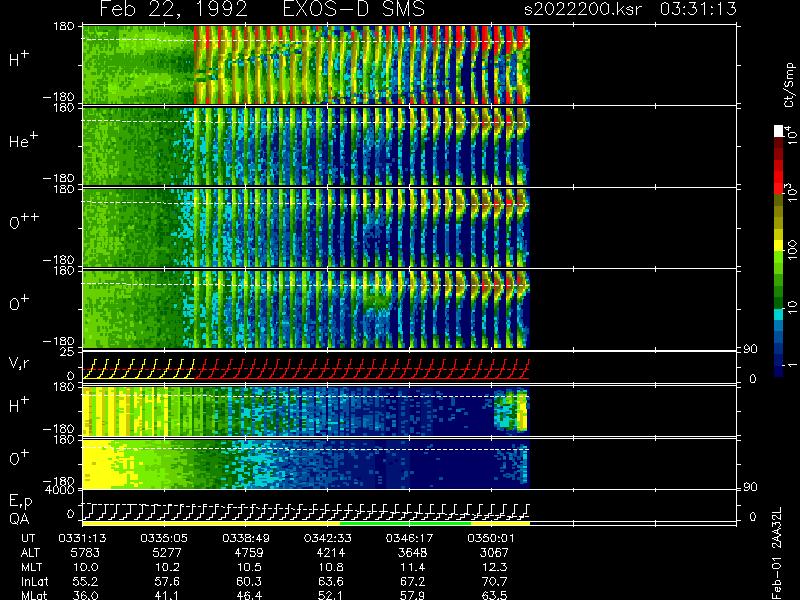Viewport: 800px width, 600px height.
Task: Select the O+ label below the O++ panel
Action: (x=19, y=303)
